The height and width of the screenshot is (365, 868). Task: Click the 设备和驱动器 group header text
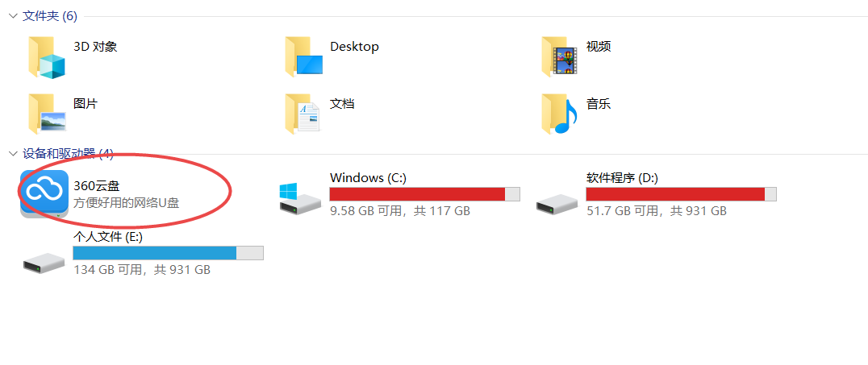[59, 154]
